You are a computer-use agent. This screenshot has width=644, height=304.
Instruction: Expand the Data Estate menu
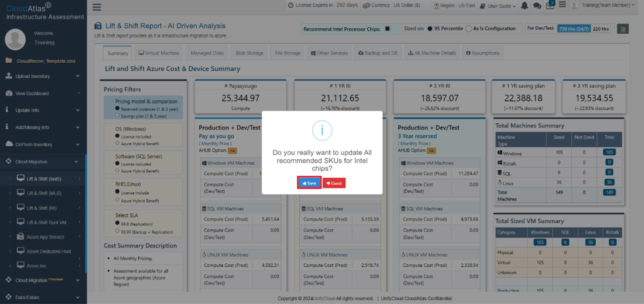tap(43, 297)
